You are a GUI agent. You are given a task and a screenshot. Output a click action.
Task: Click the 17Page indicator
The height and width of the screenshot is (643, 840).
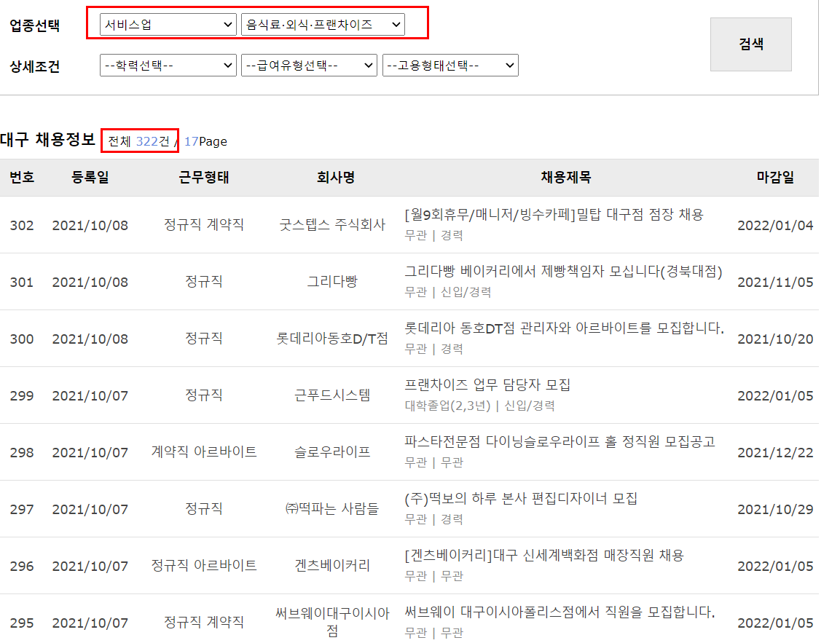coord(205,141)
